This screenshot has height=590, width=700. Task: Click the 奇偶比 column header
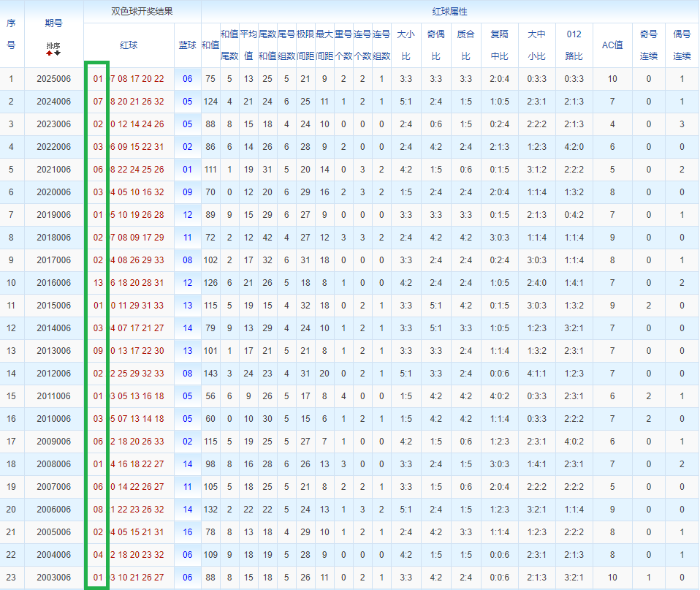point(435,45)
